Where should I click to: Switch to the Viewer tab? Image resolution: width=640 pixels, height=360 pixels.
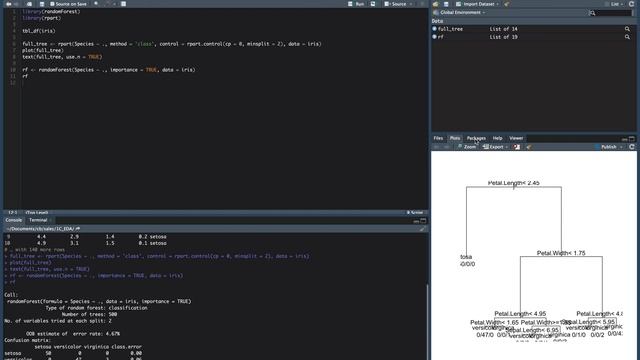coord(516,138)
